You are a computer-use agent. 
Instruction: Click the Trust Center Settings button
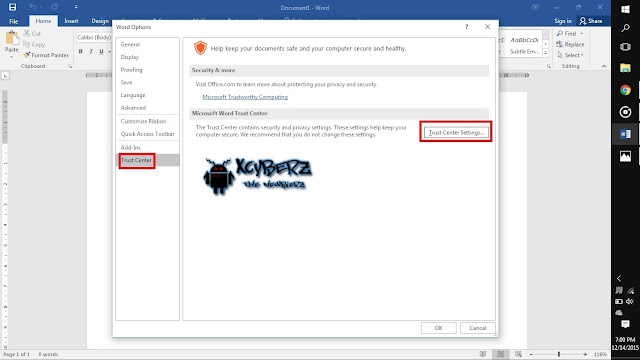(x=456, y=132)
